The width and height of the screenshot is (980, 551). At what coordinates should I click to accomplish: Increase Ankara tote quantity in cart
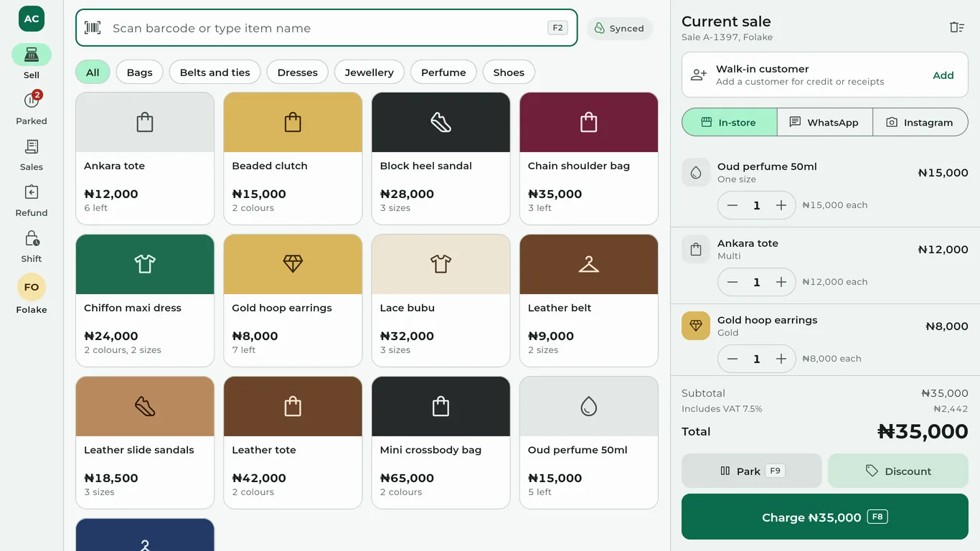pos(781,282)
